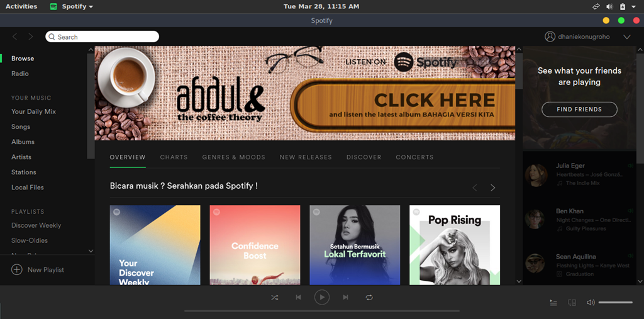Image resolution: width=644 pixels, height=319 pixels.
Task: Open Your Discover Weekly cover
Action: tap(155, 245)
